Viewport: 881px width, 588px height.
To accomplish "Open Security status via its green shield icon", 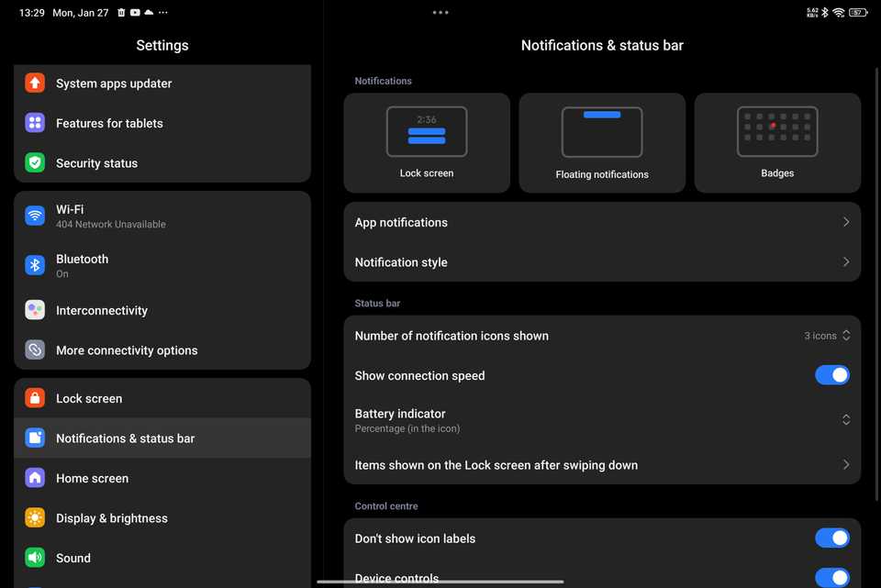I will [x=34, y=162].
